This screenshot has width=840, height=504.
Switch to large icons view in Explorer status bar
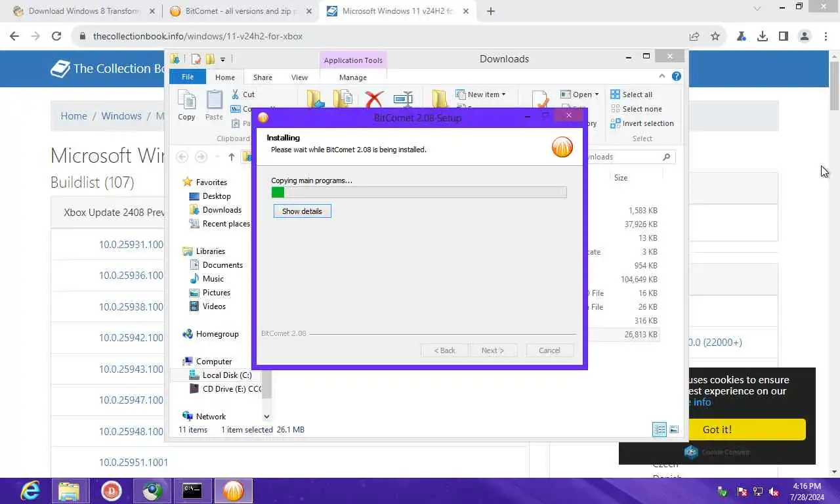tap(674, 430)
